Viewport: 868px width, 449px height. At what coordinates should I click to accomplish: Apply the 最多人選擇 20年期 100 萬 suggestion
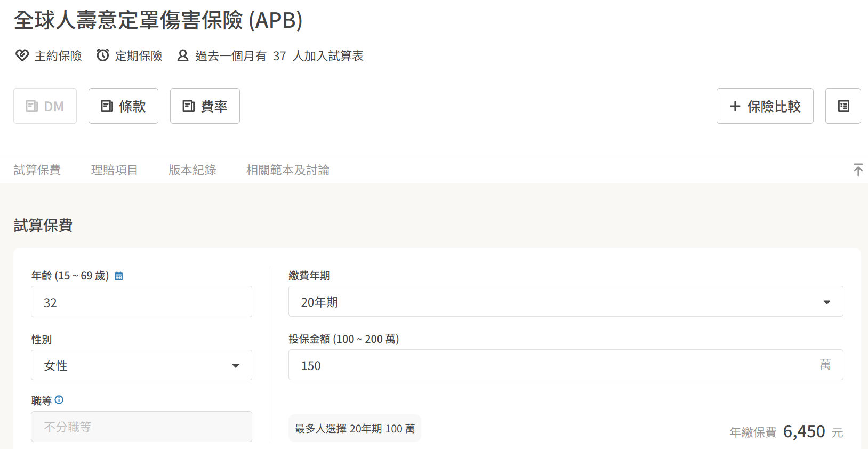click(x=355, y=429)
